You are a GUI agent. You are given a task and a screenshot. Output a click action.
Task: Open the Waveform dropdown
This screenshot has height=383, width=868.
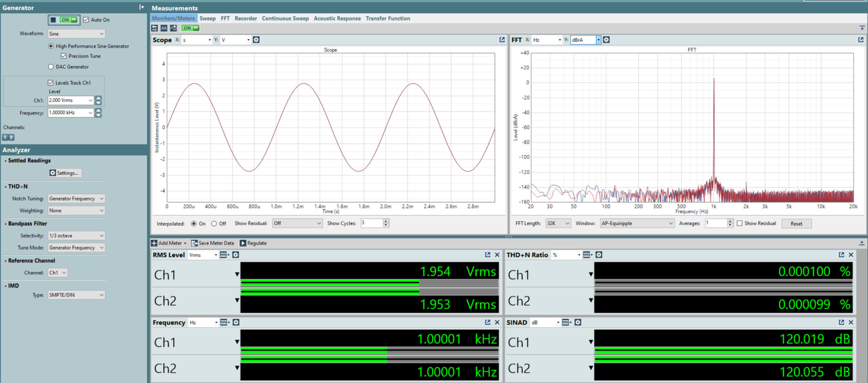pyautogui.click(x=76, y=34)
